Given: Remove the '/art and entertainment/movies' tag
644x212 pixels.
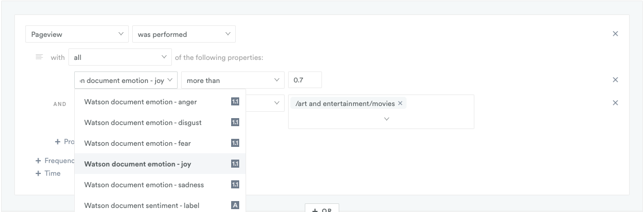Looking at the screenshot, I should coord(400,103).
